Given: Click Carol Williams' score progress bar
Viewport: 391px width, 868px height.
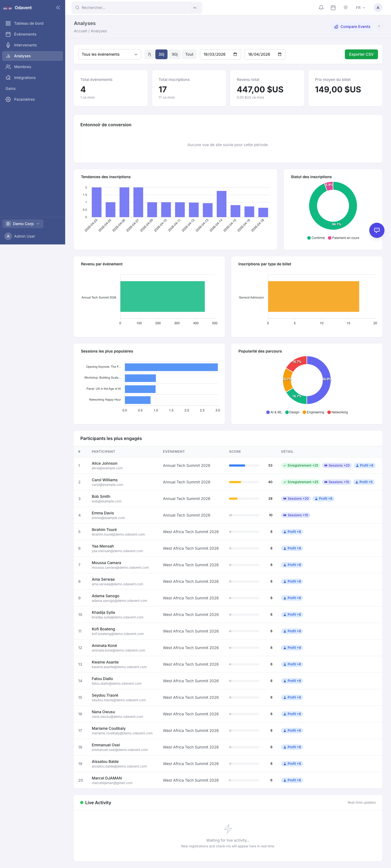Looking at the screenshot, I should (244, 482).
